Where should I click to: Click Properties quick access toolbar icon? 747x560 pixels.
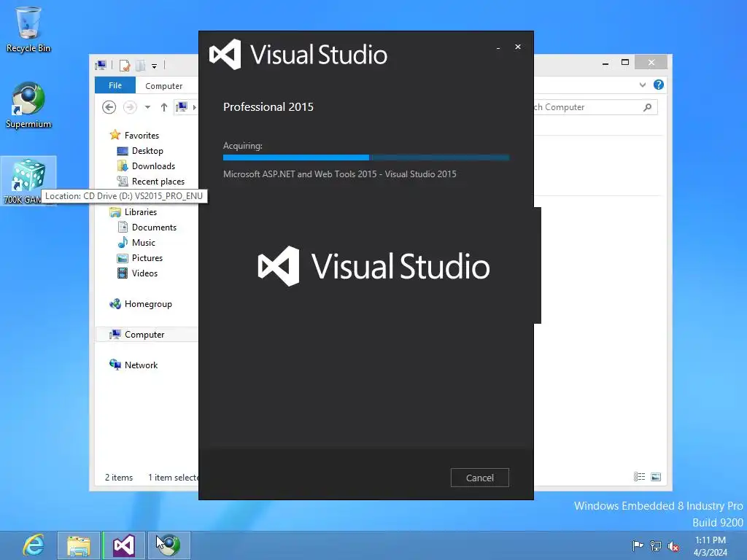pyautogui.click(x=125, y=65)
